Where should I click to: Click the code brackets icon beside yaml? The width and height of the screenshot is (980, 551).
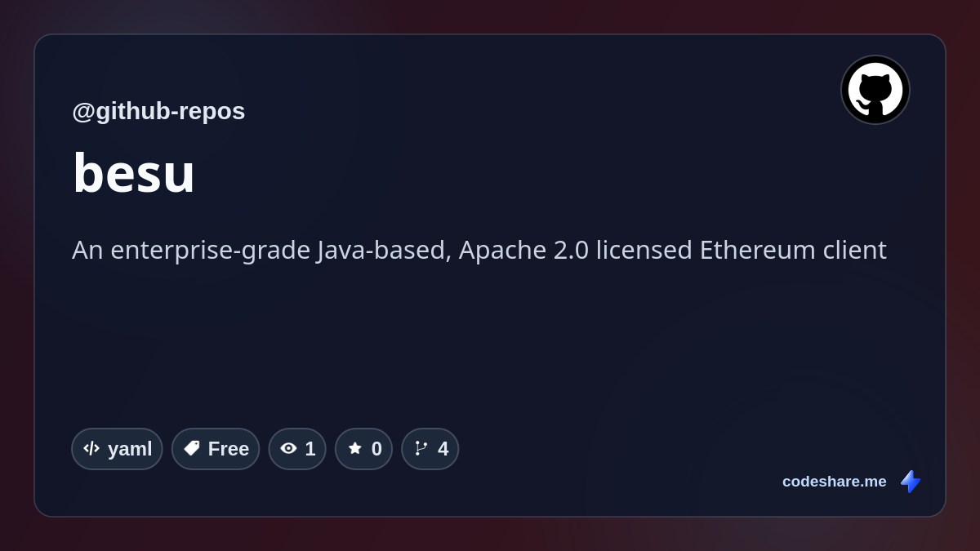click(91, 448)
